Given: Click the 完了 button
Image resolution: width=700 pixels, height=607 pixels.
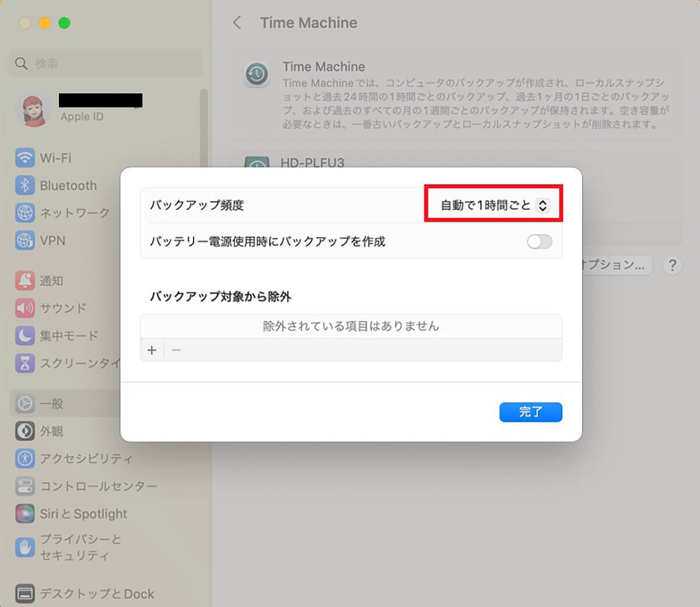Looking at the screenshot, I should click(x=531, y=412).
